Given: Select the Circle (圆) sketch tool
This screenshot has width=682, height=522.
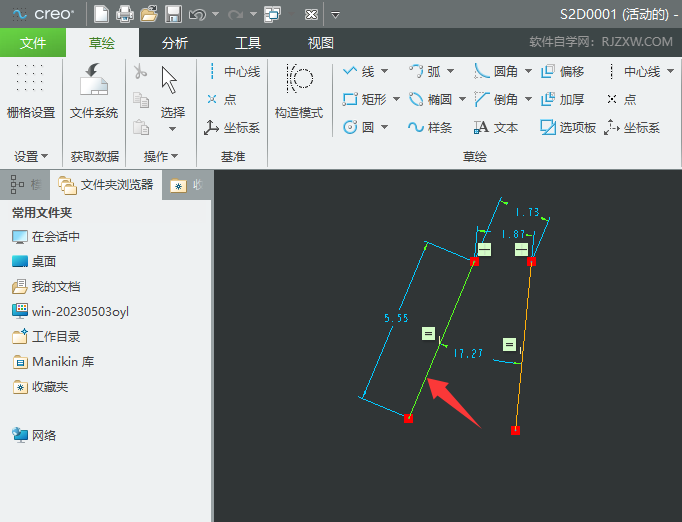Looking at the screenshot, I should tap(358, 127).
